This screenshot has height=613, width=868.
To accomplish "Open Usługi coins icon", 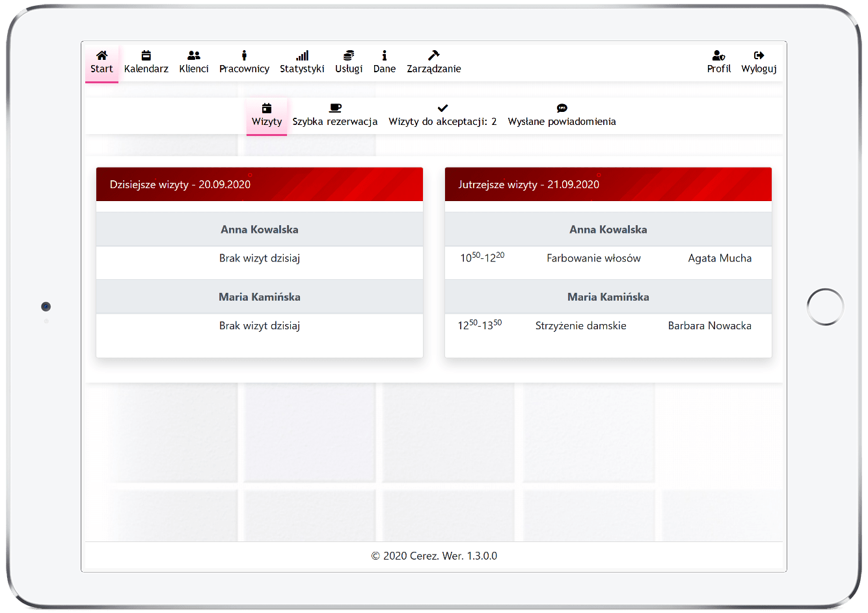I will (x=349, y=56).
